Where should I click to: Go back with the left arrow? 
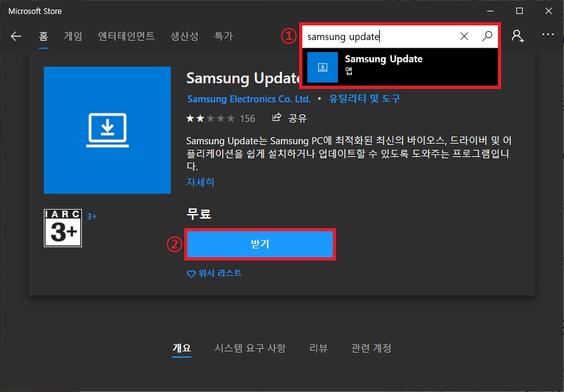tap(16, 36)
